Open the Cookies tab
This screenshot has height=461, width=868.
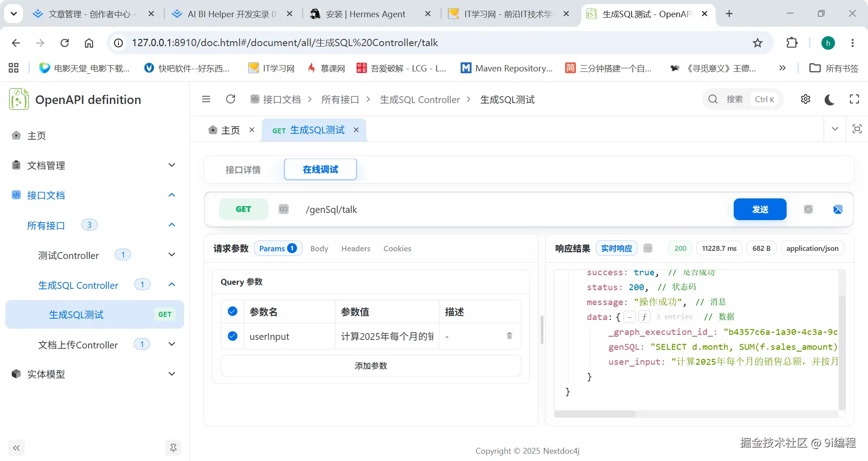pyautogui.click(x=397, y=248)
